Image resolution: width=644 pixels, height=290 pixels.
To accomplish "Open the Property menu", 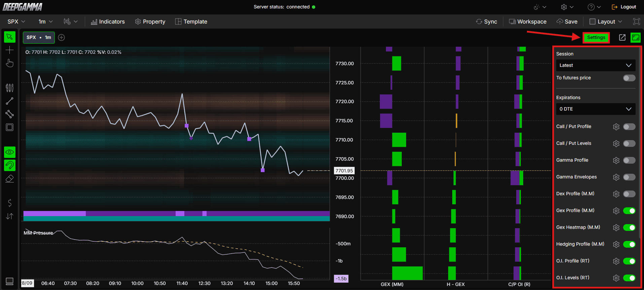I will click(x=150, y=22).
